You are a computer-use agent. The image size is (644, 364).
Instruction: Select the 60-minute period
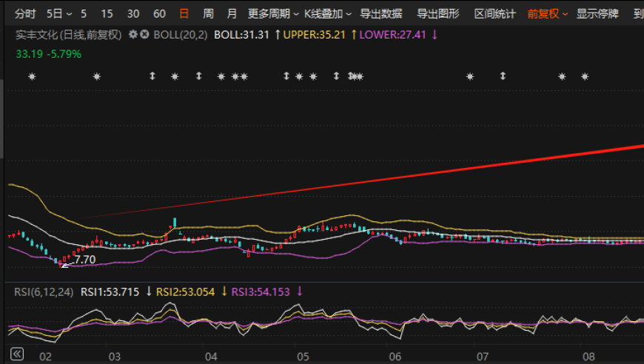pyautogui.click(x=159, y=13)
